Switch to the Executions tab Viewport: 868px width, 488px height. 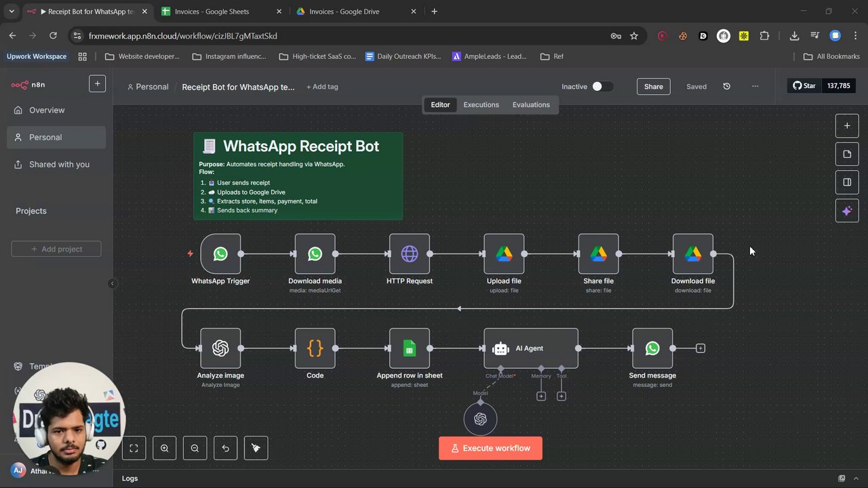pos(481,105)
